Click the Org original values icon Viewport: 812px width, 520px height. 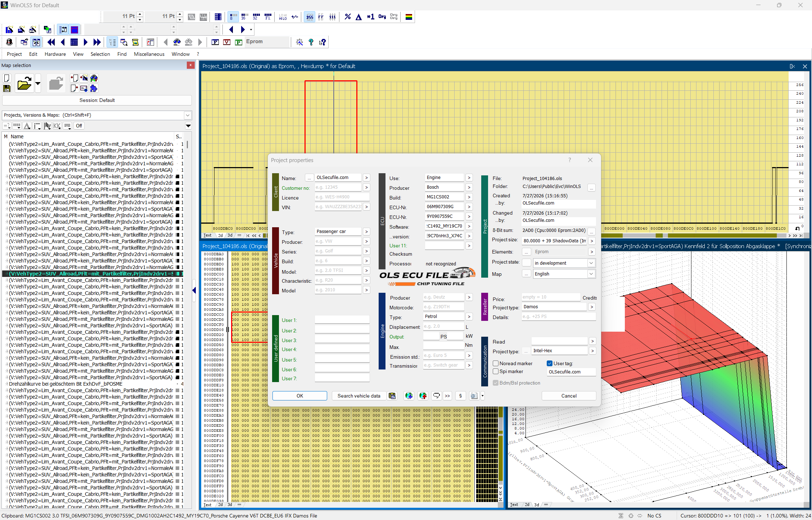(x=382, y=17)
